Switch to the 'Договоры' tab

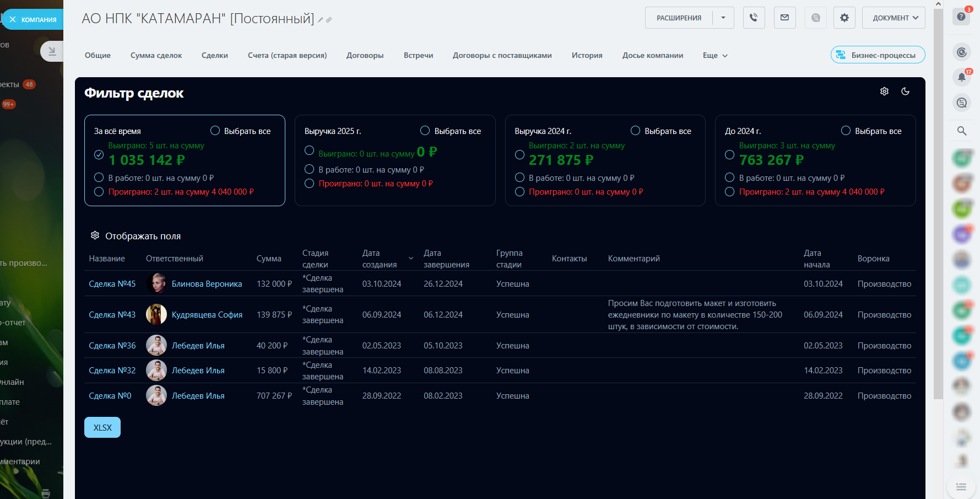click(365, 56)
